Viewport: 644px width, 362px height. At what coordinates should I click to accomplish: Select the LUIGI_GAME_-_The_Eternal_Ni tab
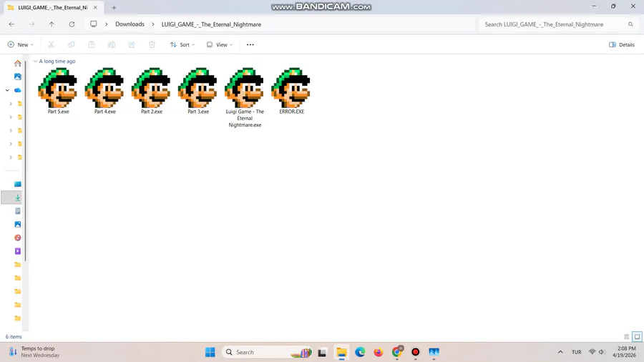tap(52, 7)
